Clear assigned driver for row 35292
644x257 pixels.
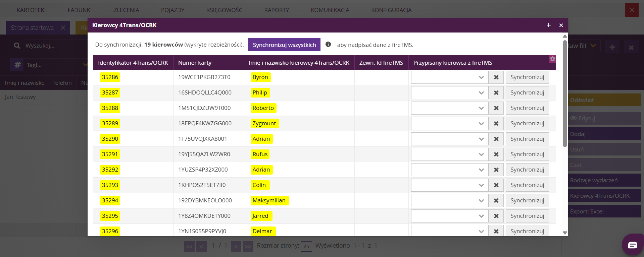pyautogui.click(x=496, y=170)
